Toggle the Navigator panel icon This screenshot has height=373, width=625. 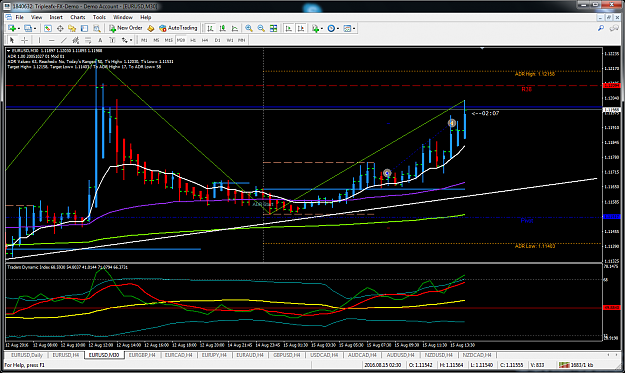pos(72,28)
